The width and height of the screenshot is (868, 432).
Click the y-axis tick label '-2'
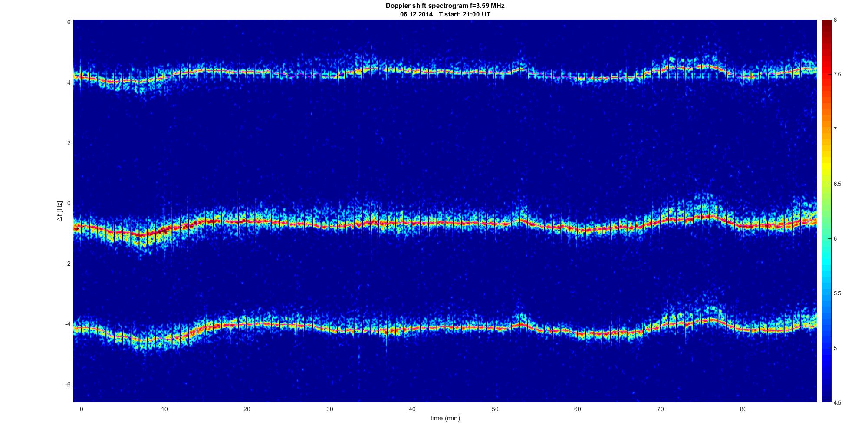tap(68, 264)
